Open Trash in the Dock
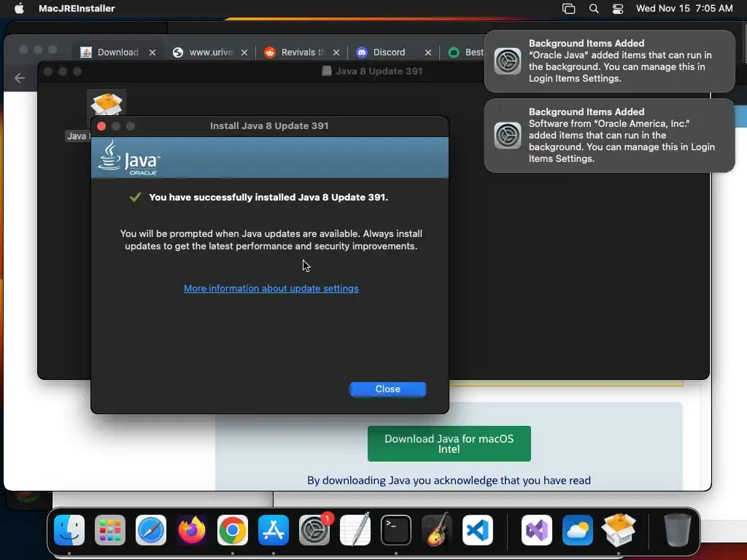Screen dimensions: 747x560 tap(677, 530)
